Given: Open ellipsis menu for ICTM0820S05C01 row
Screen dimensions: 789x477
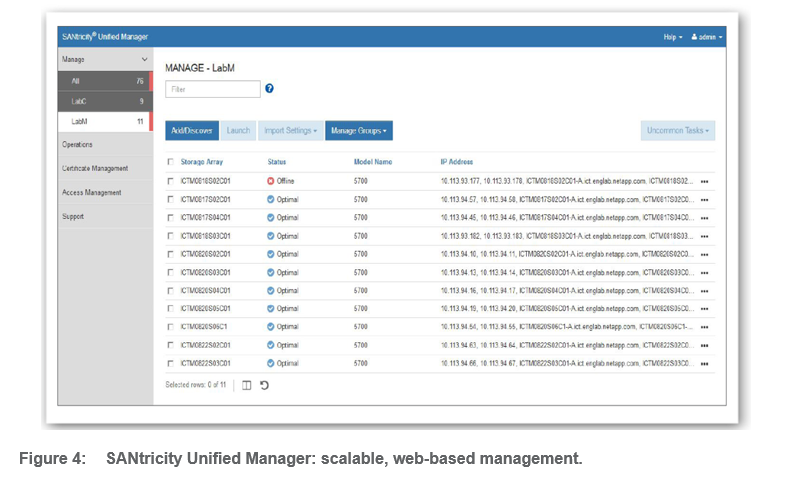Looking at the screenshot, I should point(704,309).
